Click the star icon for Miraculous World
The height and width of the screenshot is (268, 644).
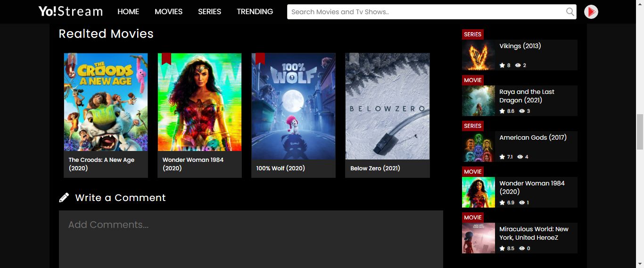[502, 248]
